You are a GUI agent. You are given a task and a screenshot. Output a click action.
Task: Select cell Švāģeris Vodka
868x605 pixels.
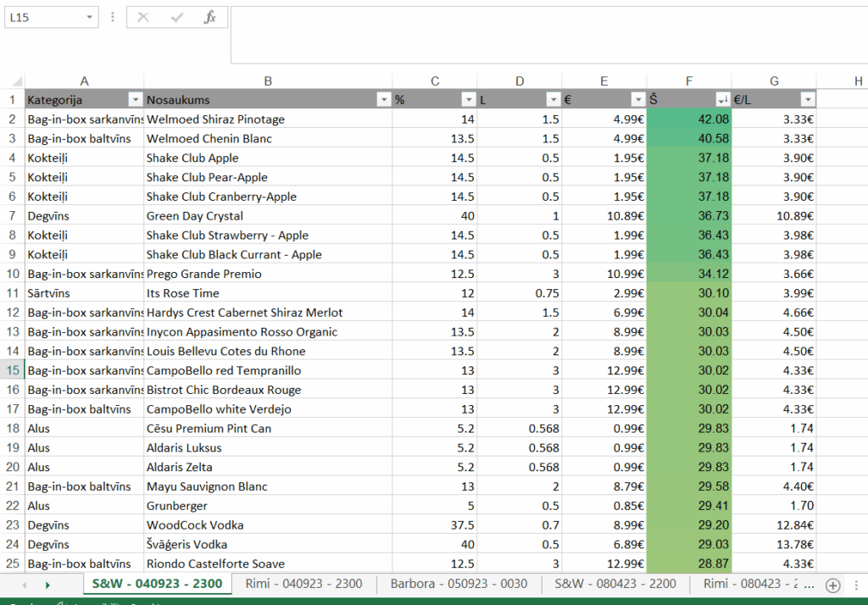pyautogui.click(x=268, y=544)
